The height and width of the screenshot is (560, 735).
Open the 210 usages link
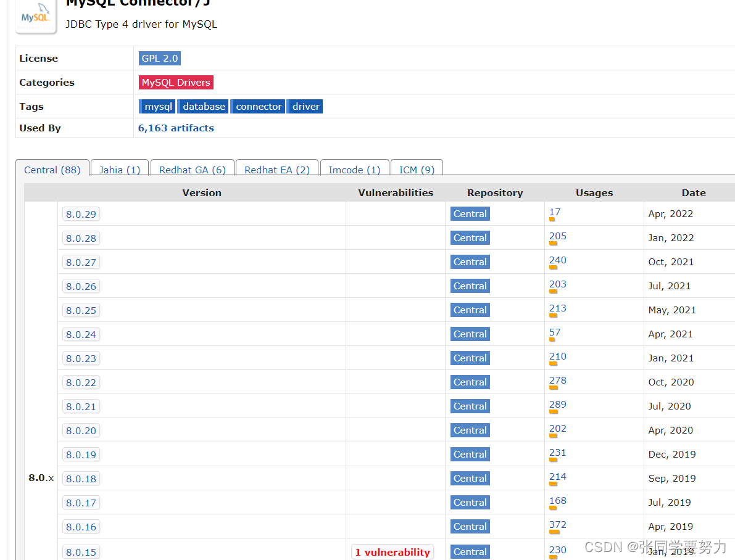[x=558, y=356]
